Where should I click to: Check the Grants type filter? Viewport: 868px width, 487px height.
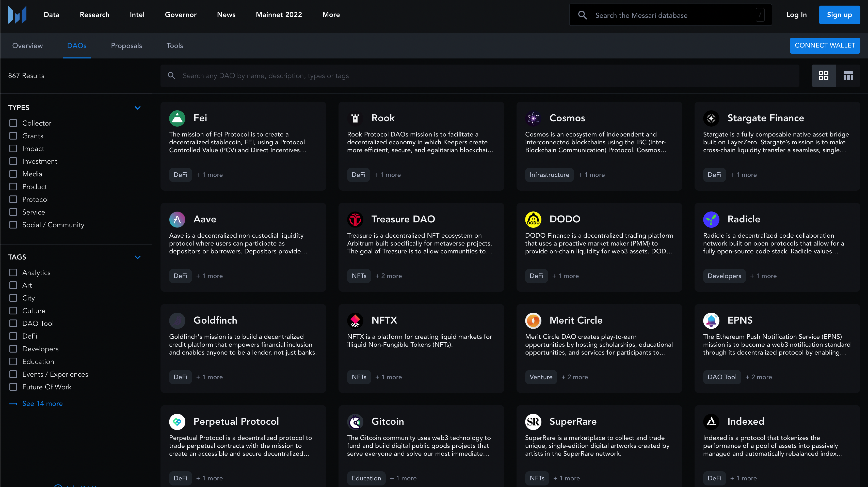coord(13,136)
